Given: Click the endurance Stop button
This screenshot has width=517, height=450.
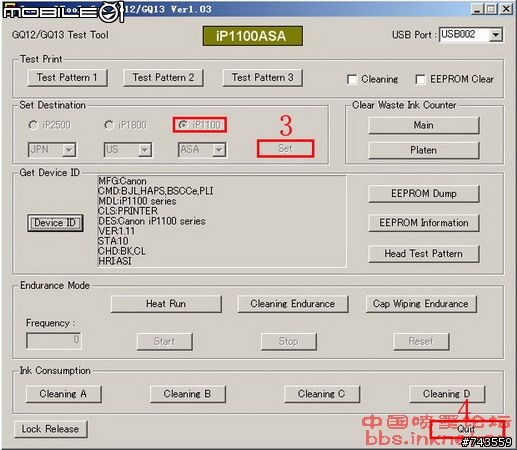Looking at the screenshot, I should (288, 341).
